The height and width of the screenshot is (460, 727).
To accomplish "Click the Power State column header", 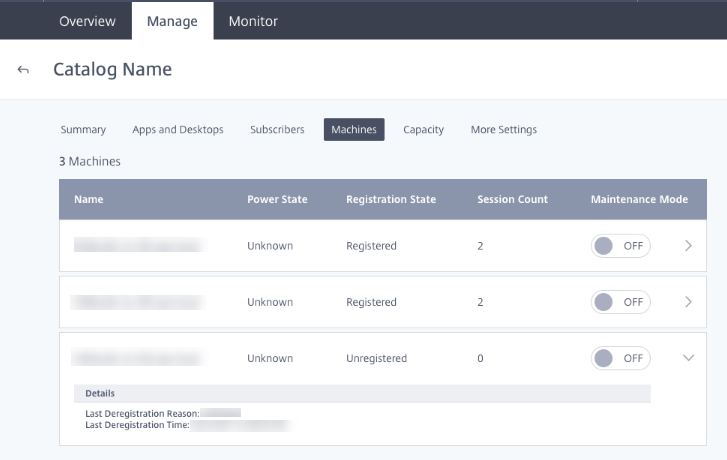I will point(277,199).
